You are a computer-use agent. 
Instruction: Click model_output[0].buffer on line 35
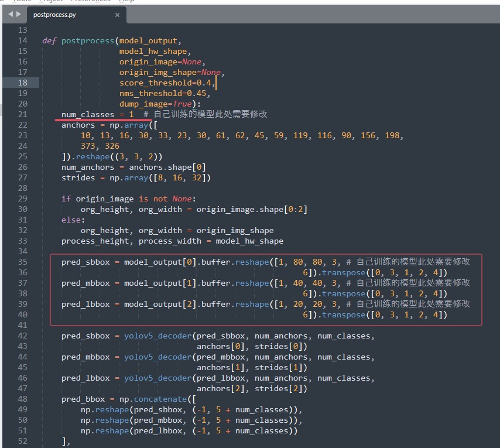(x=177, y=262)
